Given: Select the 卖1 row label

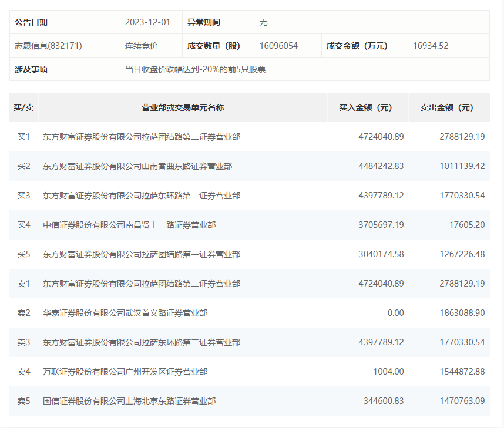Looking at the screenshot, I should pyautogui.click(x=23, y=284).
